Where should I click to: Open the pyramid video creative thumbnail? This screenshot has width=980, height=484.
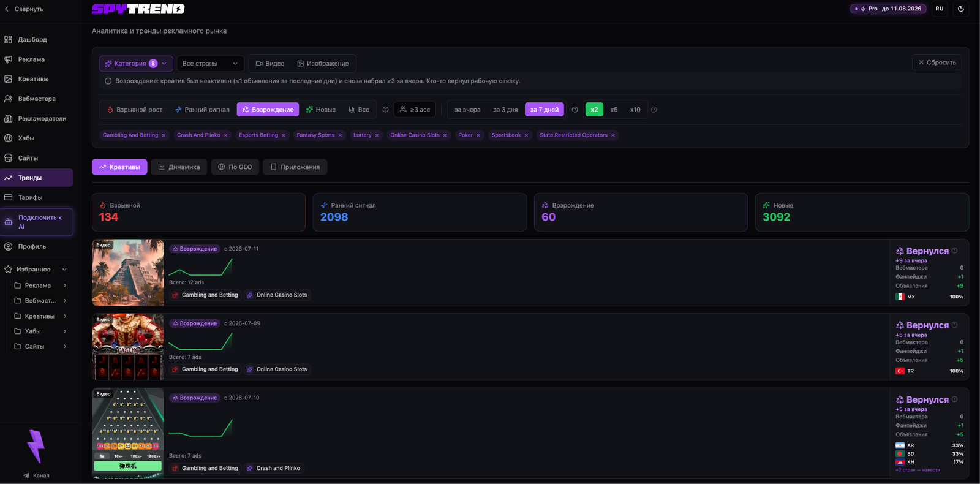(128, 273)
